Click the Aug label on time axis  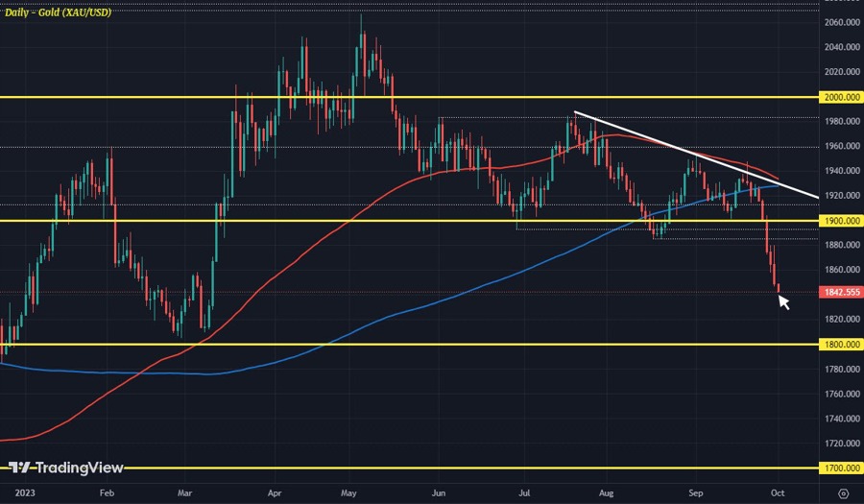606,493
